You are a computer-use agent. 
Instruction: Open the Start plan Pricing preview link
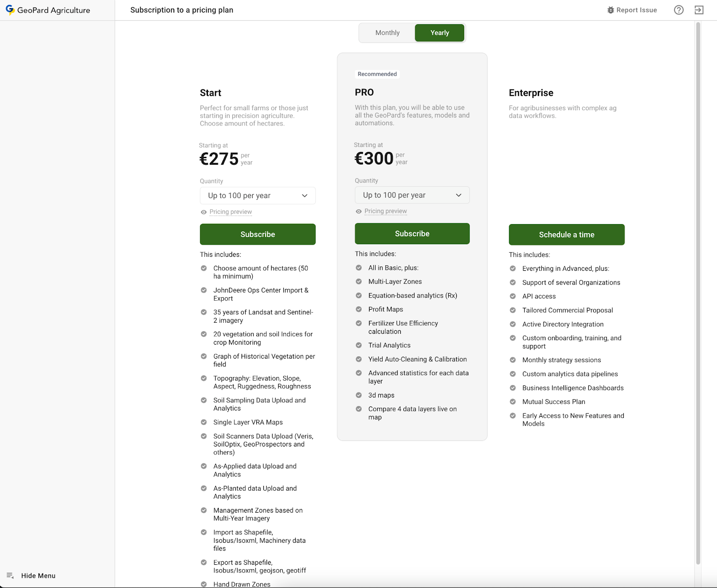[x=230, y=212]
